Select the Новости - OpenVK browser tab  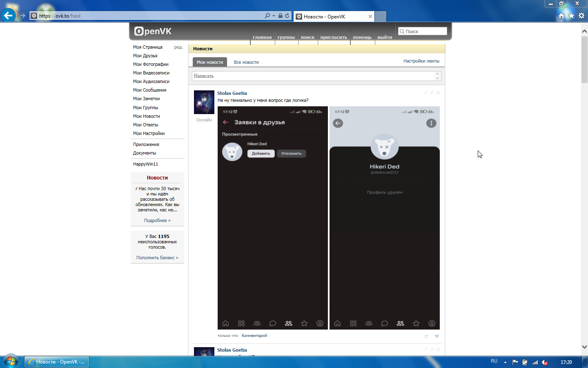[x=334, y=16]
